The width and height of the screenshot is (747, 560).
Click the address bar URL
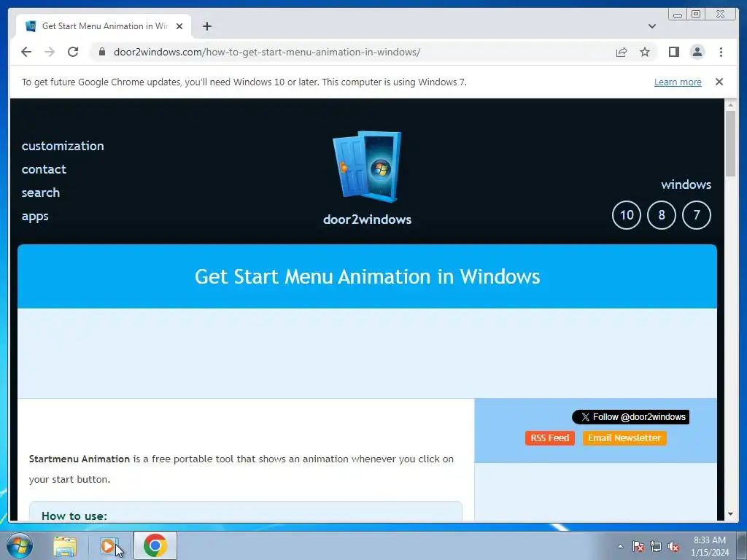click(267, 52)
